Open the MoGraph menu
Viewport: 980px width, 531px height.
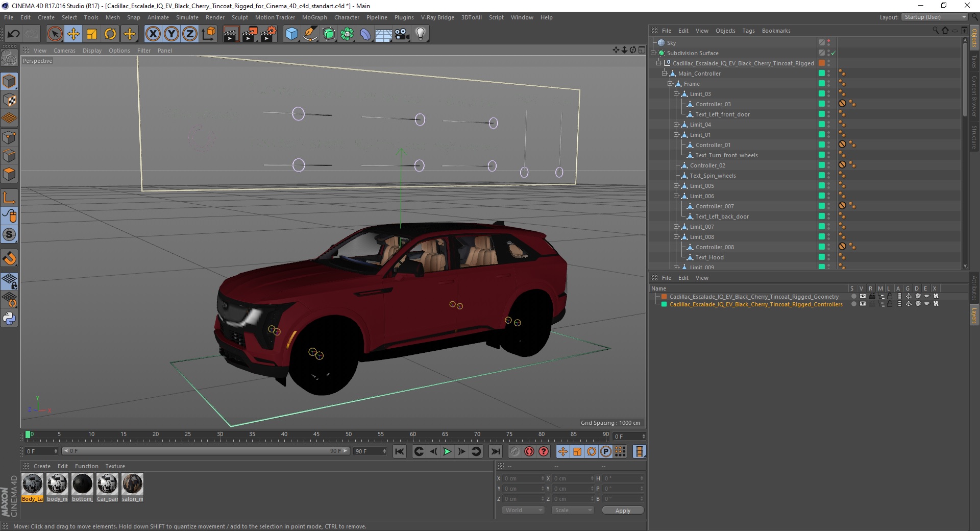(314, 17)
